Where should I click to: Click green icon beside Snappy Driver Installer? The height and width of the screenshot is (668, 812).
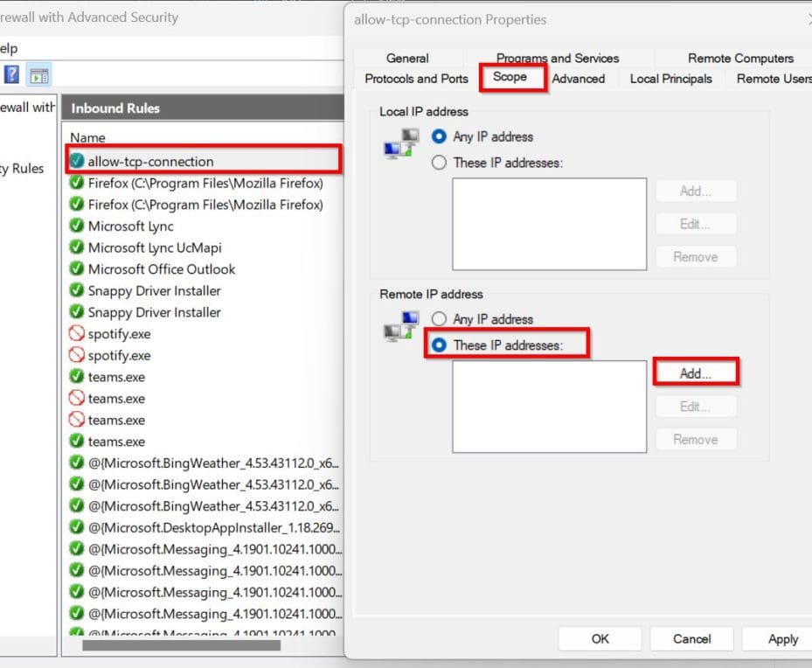[76, 291]
